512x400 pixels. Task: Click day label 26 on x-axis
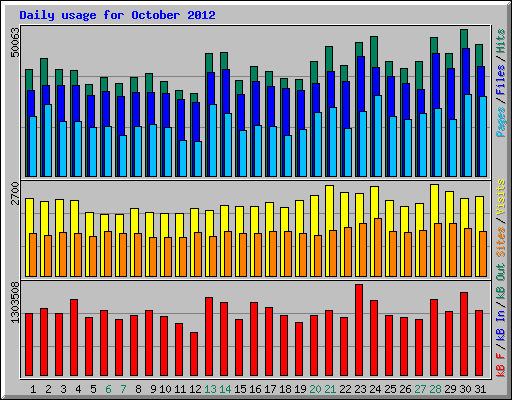coord(405,389)
